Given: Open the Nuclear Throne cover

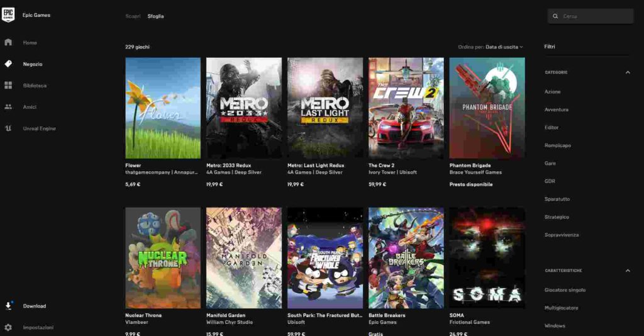Looking at the screenshot, I should 163,258.
